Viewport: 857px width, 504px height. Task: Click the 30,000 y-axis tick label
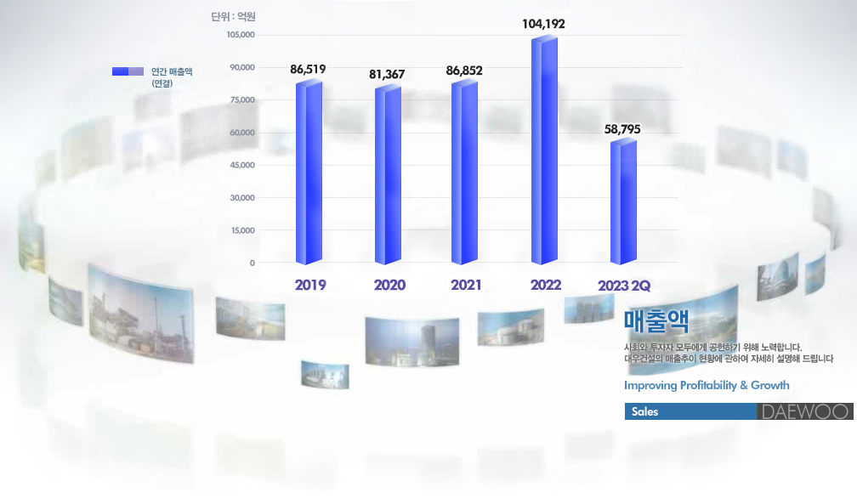[242, 198]
